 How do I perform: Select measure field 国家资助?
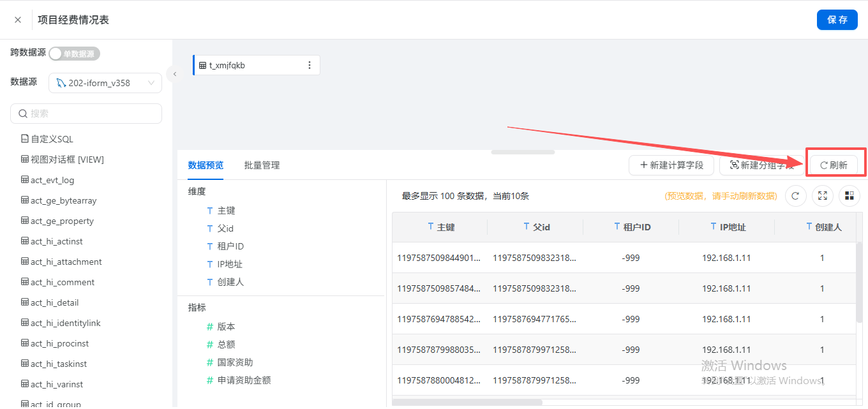pos(230,362)
